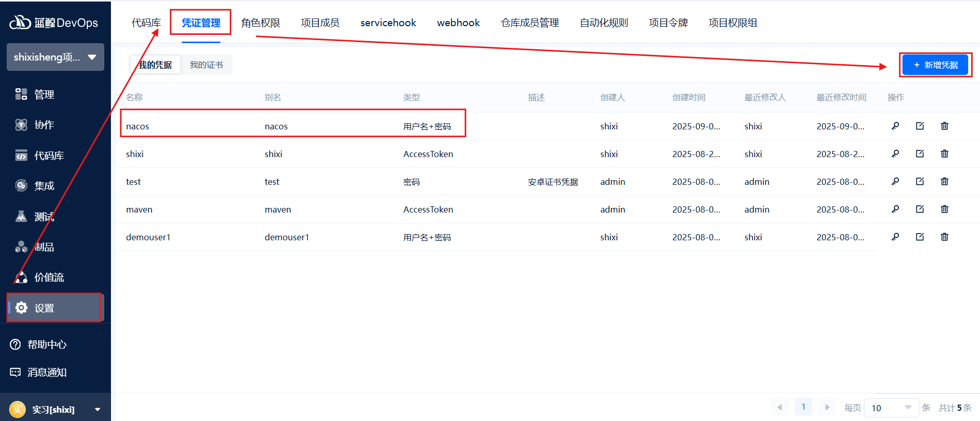Go to page 1 in pagination
The image size is (980, 421).
[x=803, y=407]
